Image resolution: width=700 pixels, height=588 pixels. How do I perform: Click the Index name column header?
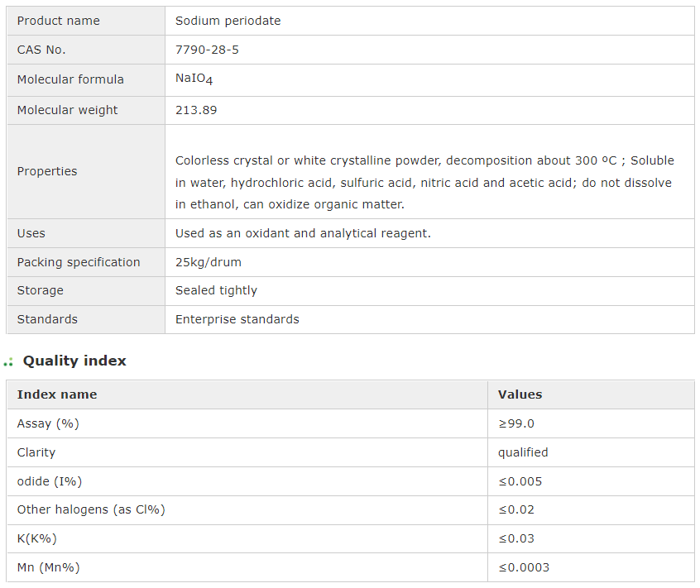click(57, 394)
